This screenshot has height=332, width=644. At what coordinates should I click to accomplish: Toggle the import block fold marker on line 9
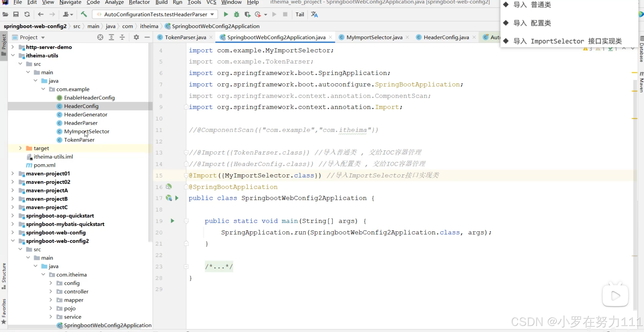coord(186,107)
